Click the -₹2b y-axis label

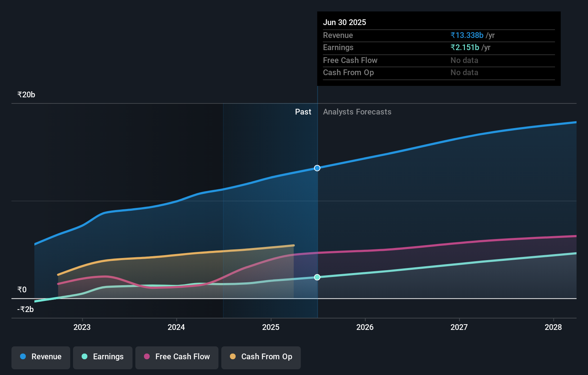(25, 310)
